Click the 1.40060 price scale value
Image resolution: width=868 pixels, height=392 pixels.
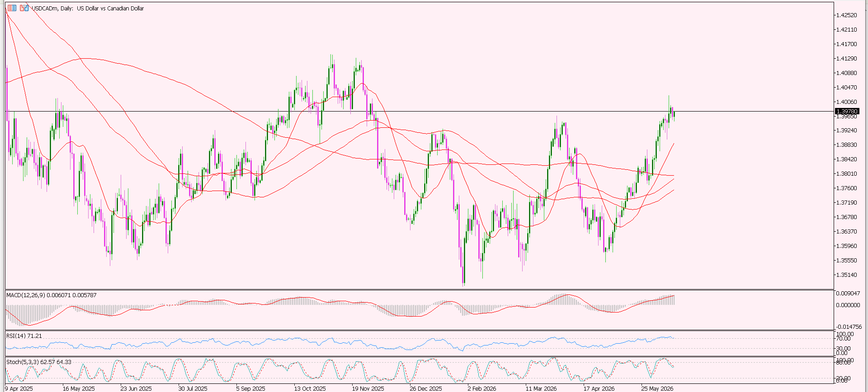click(846, 102)
